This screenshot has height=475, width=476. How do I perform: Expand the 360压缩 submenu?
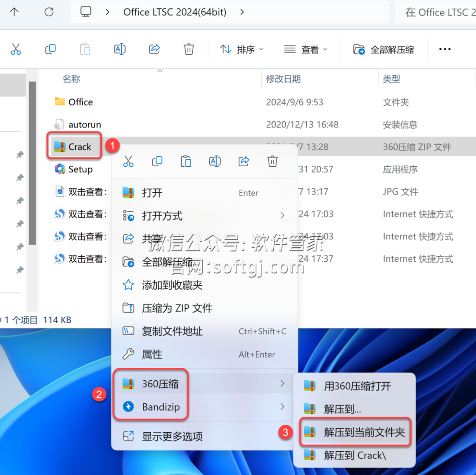pos(205,384)
